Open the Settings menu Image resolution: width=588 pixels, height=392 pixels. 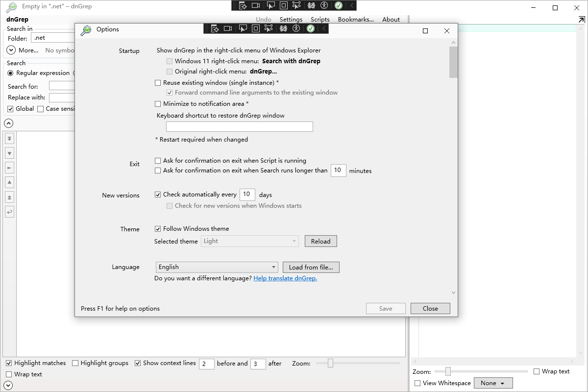(291, 20)
